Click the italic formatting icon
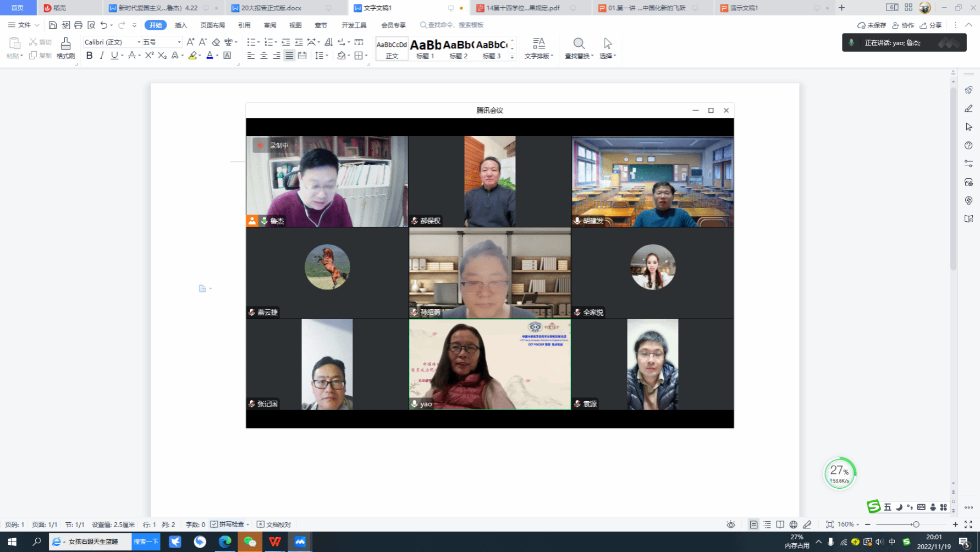This screenshot has height=552, width=980. click(102, 56)
